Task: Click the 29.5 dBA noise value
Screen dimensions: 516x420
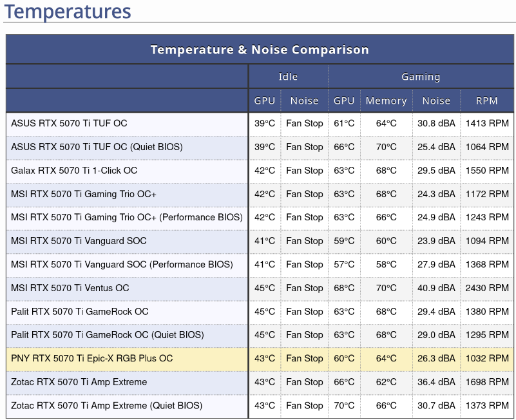Action: coord(436,171)
